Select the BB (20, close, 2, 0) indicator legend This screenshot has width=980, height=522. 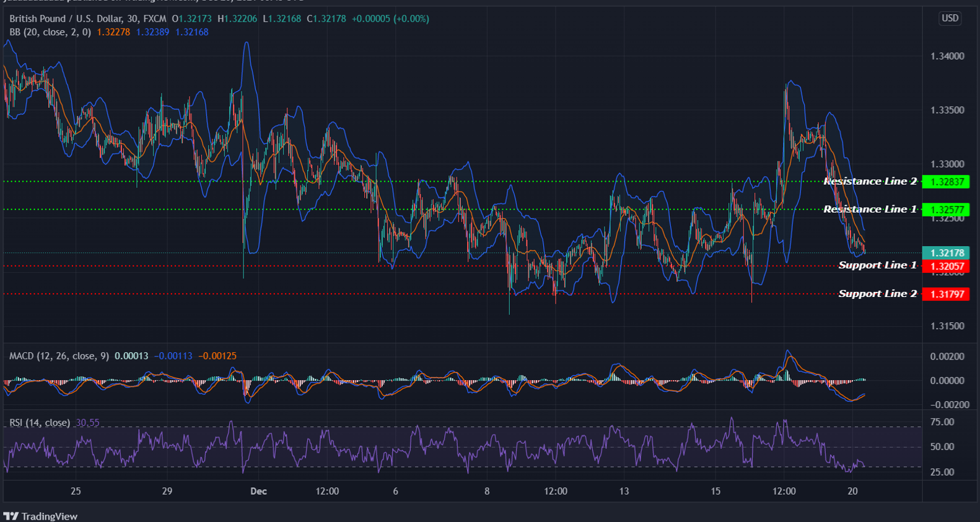(x=50, y=32)
